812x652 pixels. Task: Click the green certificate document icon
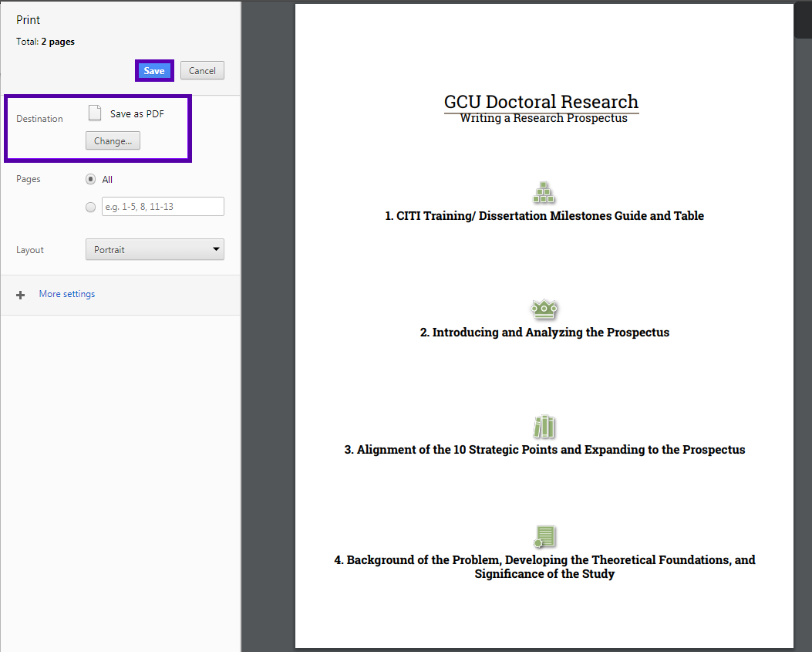(544, 536)
